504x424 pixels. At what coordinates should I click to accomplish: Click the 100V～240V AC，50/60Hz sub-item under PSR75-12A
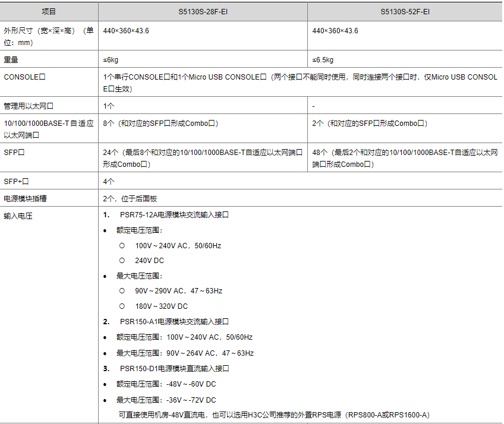click(x=178, y=246)
